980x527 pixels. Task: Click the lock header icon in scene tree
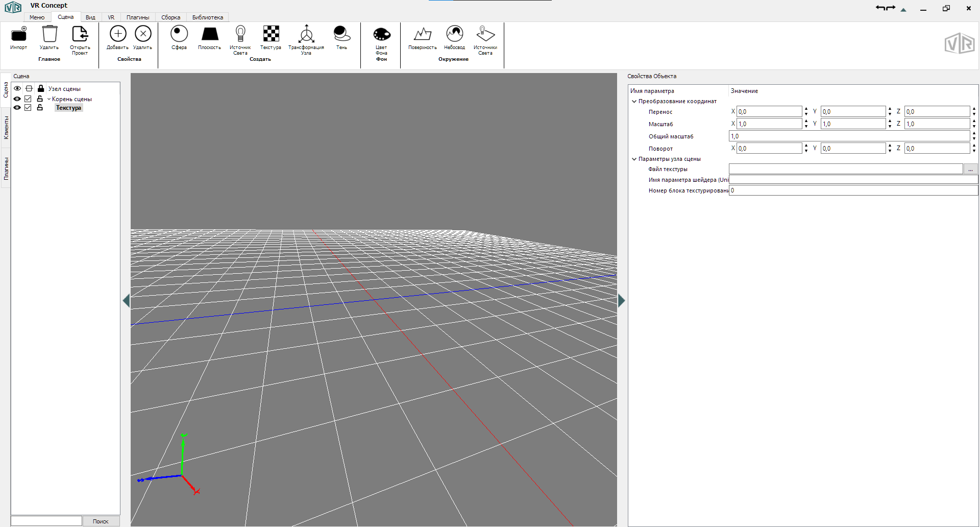pyautogui.click(x=41, y=88)
